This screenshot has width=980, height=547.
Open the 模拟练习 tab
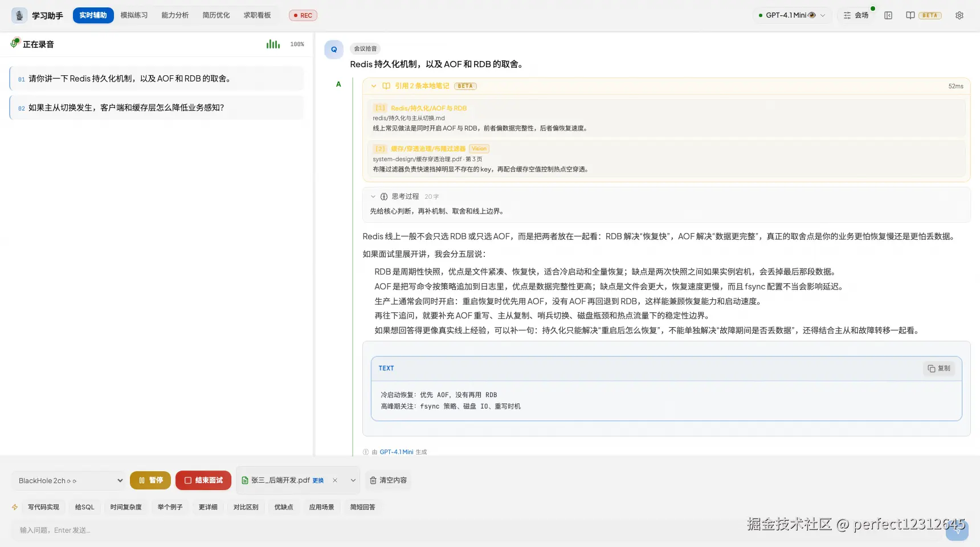[x=134, y=15]
